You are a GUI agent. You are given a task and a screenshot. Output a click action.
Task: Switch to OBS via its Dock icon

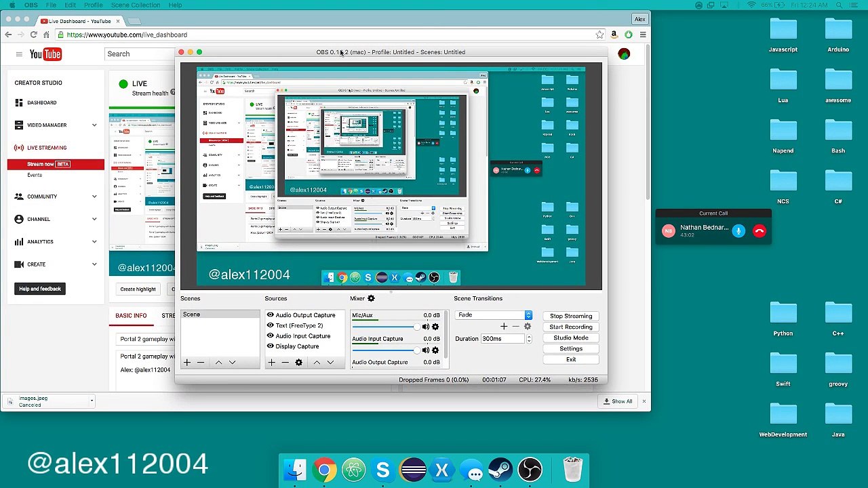coord(530,470)
